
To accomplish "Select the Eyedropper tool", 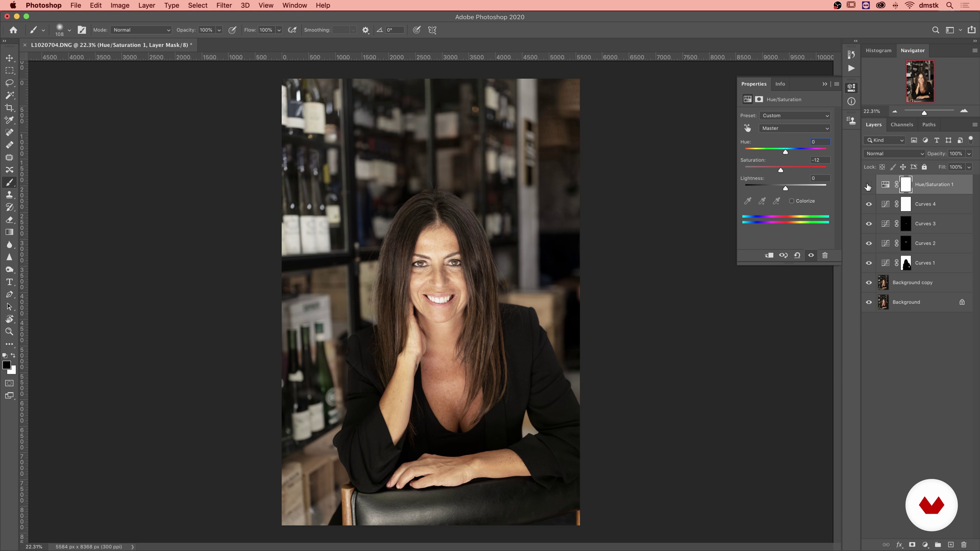I will 9,120.
